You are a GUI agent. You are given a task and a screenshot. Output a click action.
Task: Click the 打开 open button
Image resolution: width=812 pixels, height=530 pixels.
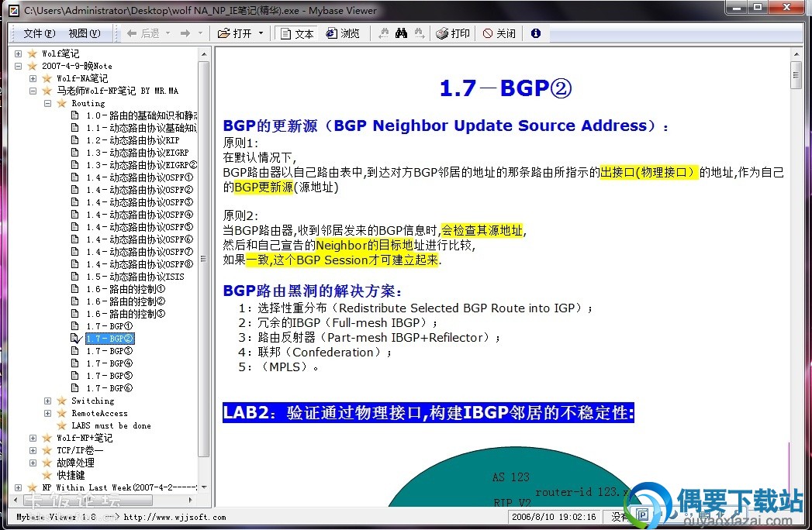(234, 33)
